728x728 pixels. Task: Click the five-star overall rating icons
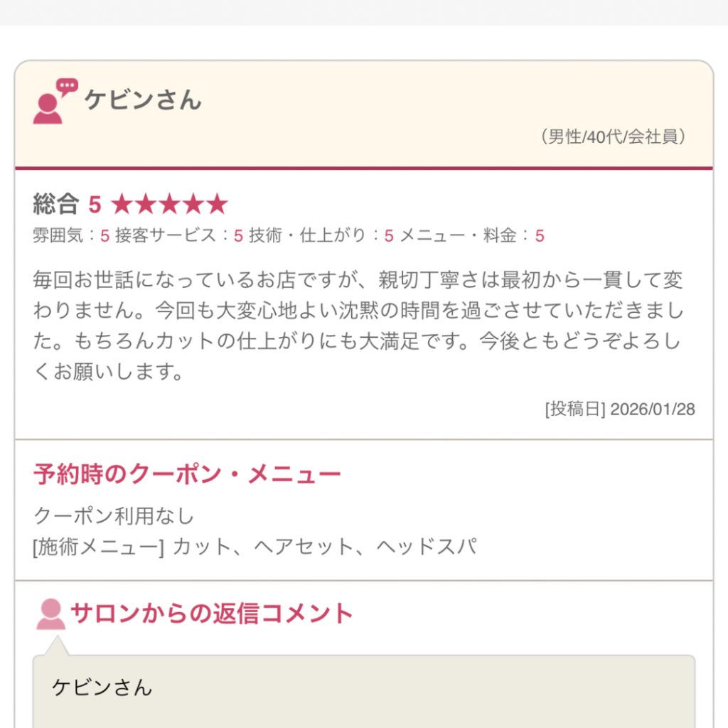click(x=169, y=205)
